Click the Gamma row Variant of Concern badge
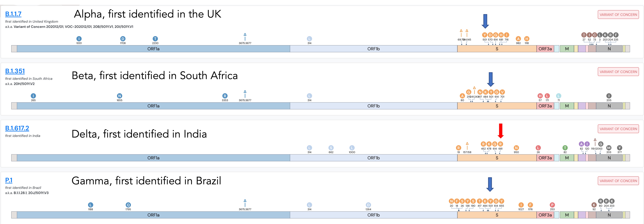 (618, 181)
